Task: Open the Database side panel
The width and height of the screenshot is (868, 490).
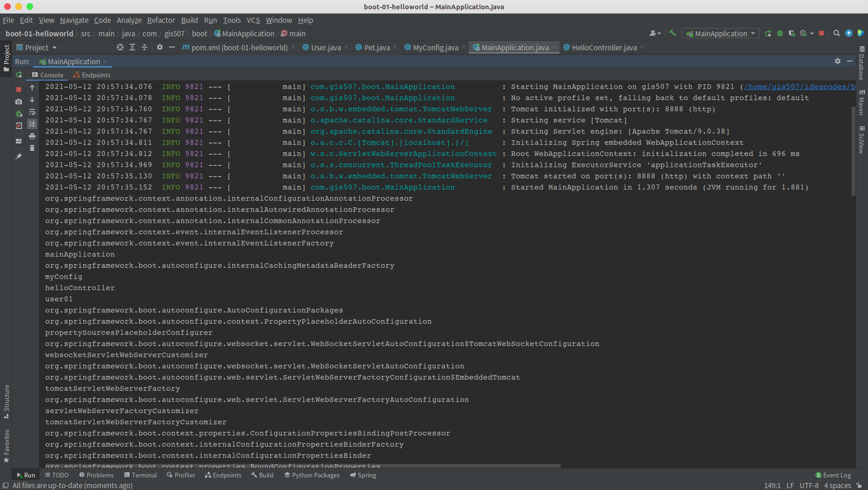Action: coord(862,63)
